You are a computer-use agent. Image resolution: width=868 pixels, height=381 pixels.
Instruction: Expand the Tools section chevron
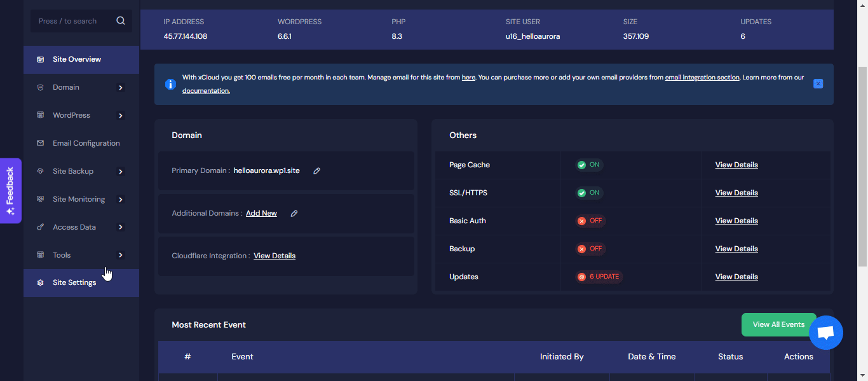[121, 255]
